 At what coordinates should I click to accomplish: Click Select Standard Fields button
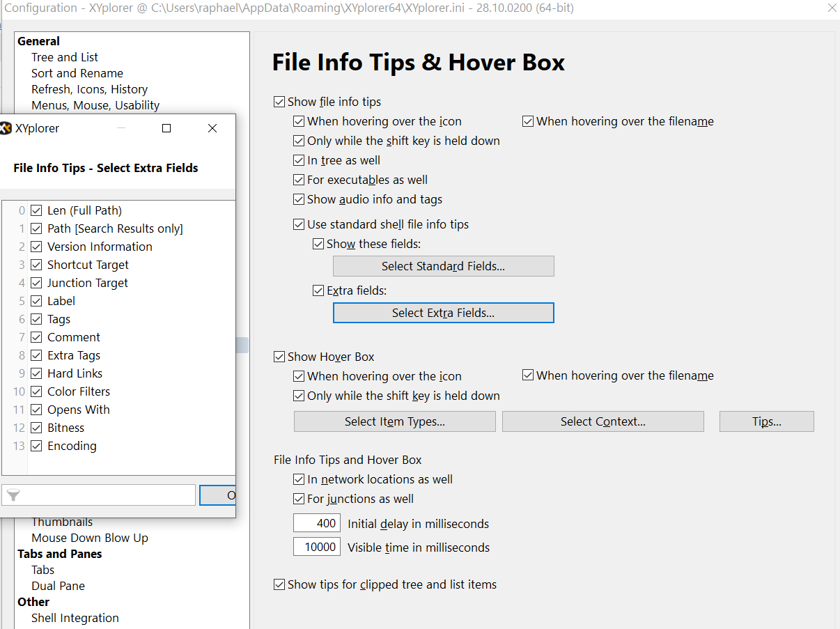coord(443,266)
